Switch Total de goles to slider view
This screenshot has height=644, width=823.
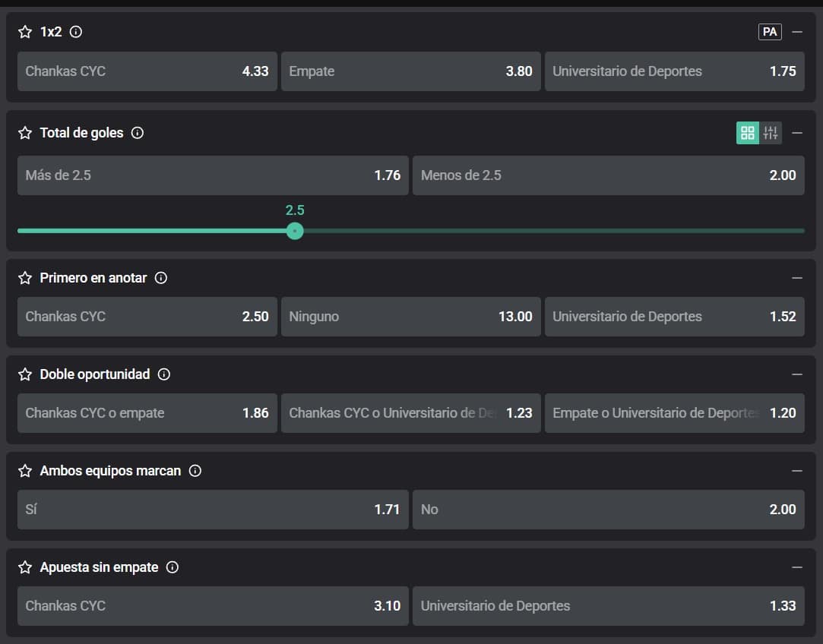coord(771,133)
